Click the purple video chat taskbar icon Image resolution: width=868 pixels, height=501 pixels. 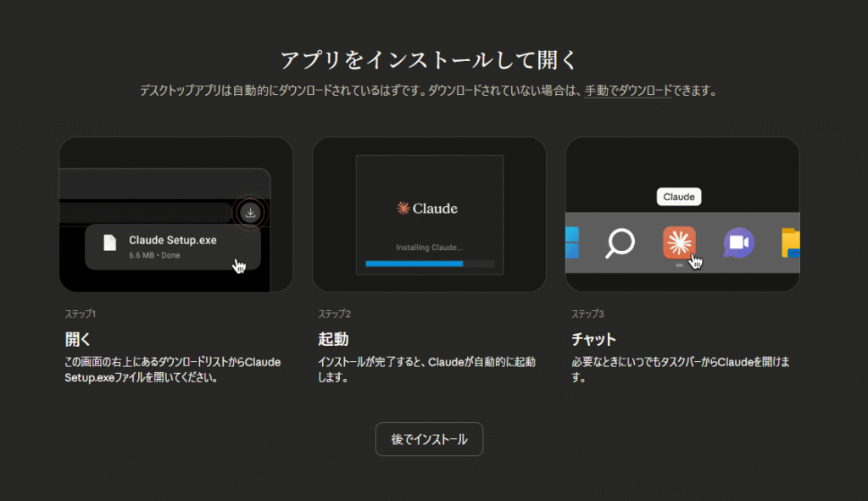tap(737, 243)
